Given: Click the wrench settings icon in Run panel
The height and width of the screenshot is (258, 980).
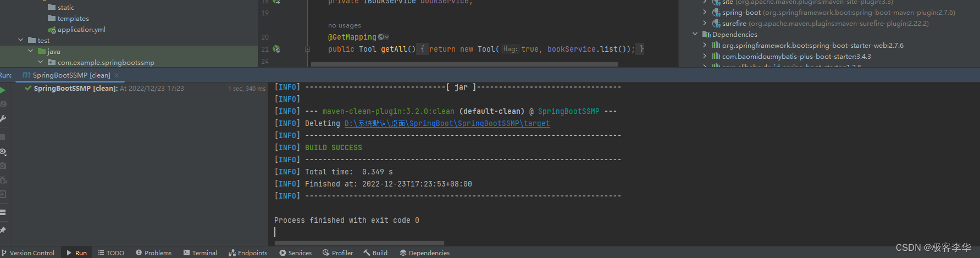Looking at the screenshot, I should coord(3,118).
